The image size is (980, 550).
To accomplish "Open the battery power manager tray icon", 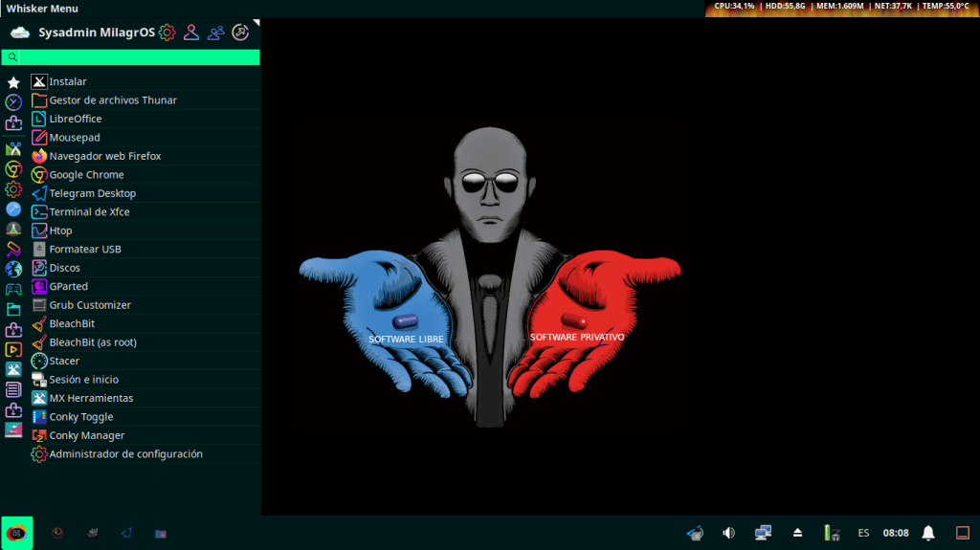I will tap(831, 533).
